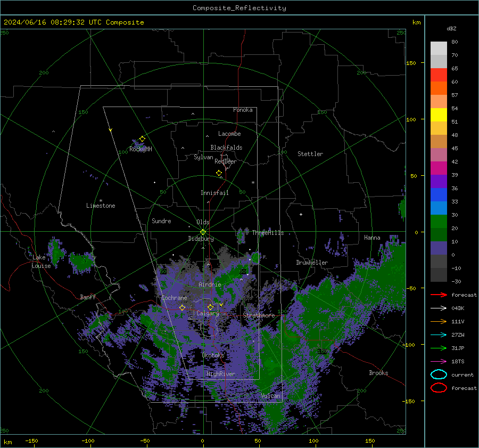Image resolution: width=479 pixels, height=448 pixels.
Task: Click the Blackfalds city label
Action: click(x=226, y=148)
